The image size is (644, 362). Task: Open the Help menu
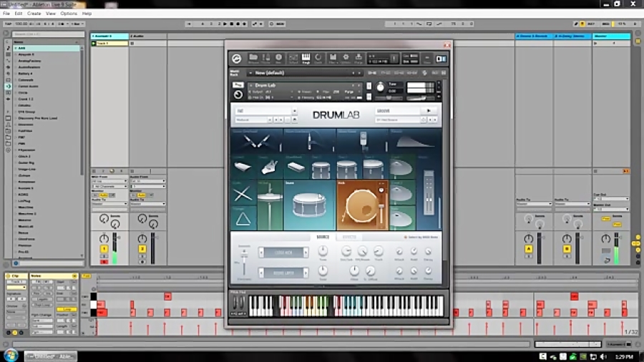(87, 14)
